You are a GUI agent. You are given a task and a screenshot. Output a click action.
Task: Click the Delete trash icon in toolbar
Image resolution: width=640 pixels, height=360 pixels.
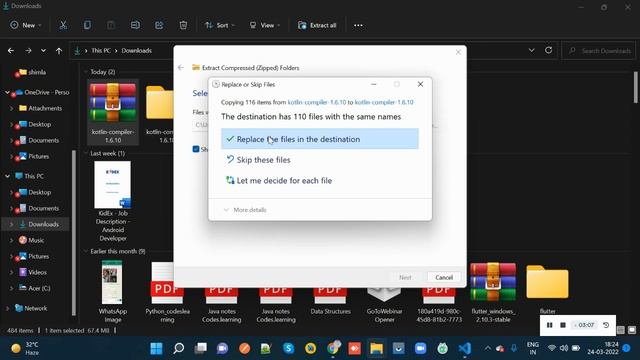(183, 25)
